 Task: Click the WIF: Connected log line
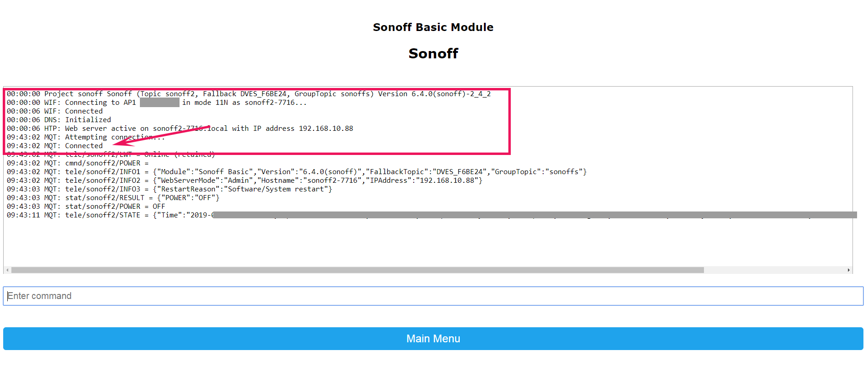click(55, 111)
